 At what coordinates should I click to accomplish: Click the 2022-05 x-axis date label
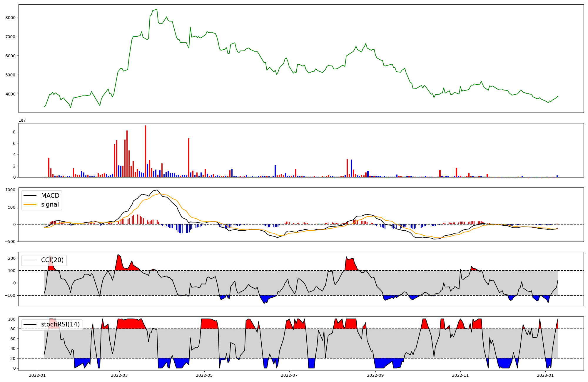click(204, 375)
